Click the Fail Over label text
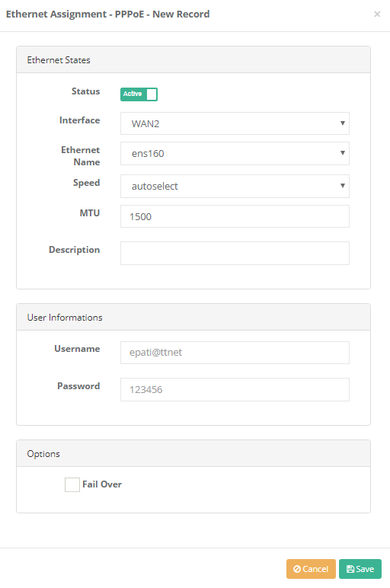 tap(102, 484)
